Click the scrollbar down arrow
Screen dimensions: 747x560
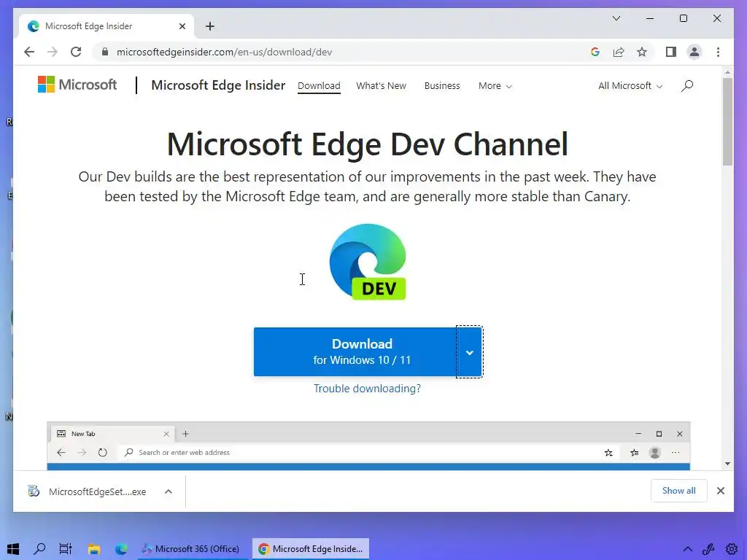[x=727, y=464]
